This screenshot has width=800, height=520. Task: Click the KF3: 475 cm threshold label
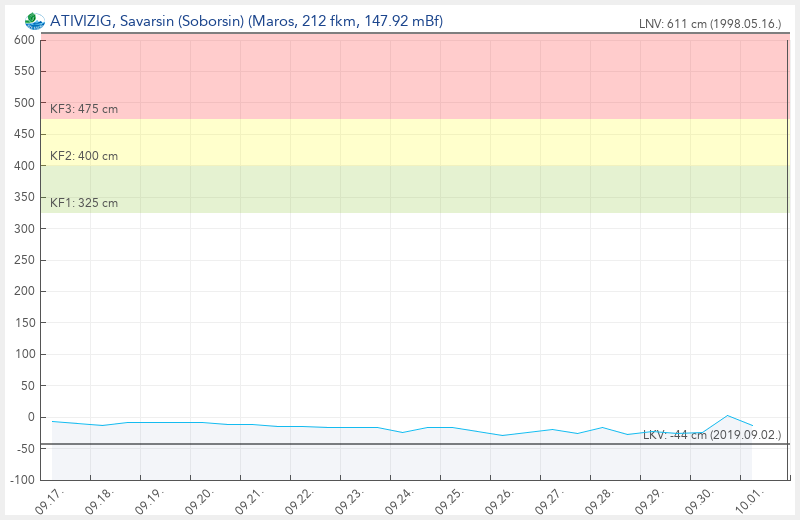tap(84, 109)
